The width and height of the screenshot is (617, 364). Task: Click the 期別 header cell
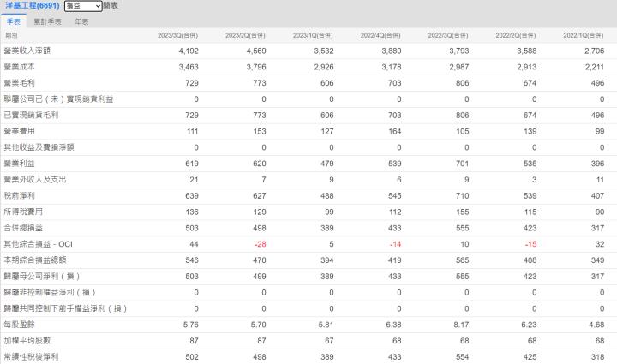11,35
